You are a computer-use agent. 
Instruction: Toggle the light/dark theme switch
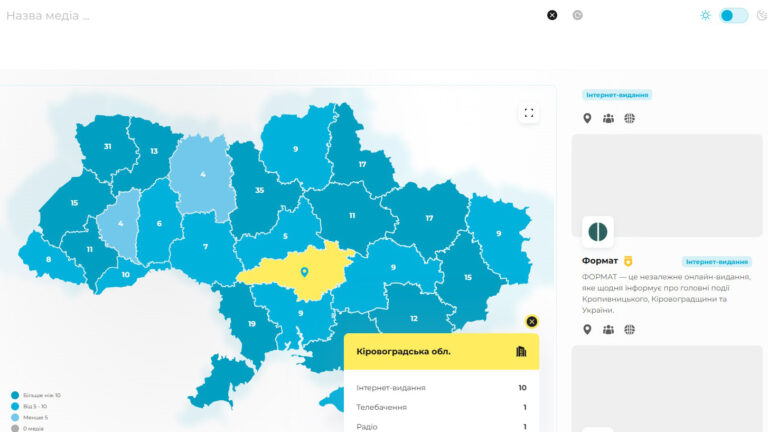coord(733,15)
